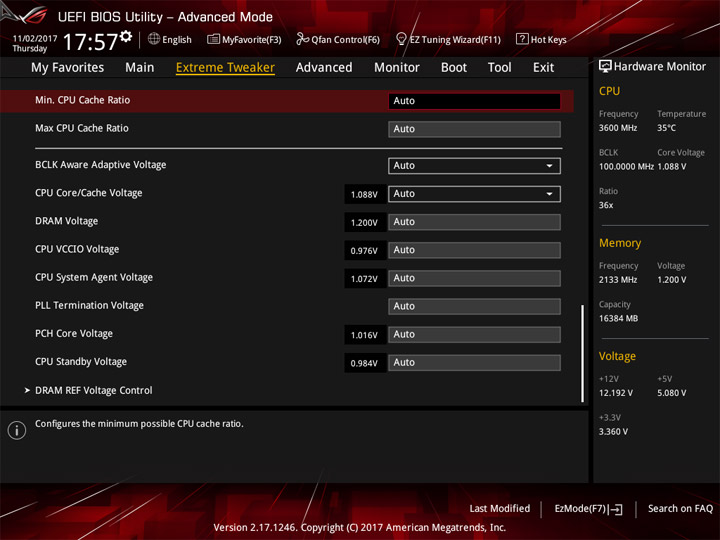Click the DRAM Voltage Auto field
Screen dimensions: 720x540
[474, 222]
